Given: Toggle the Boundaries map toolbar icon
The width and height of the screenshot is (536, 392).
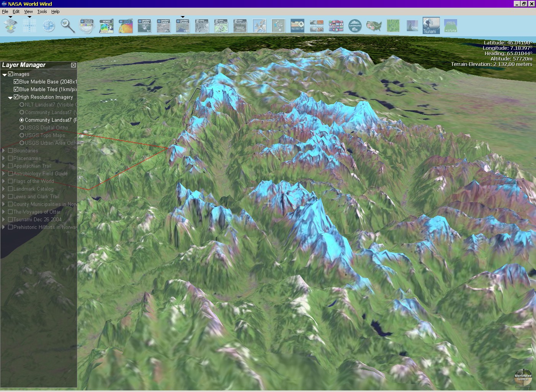Looking at the screenshot, I should point(260,26).
